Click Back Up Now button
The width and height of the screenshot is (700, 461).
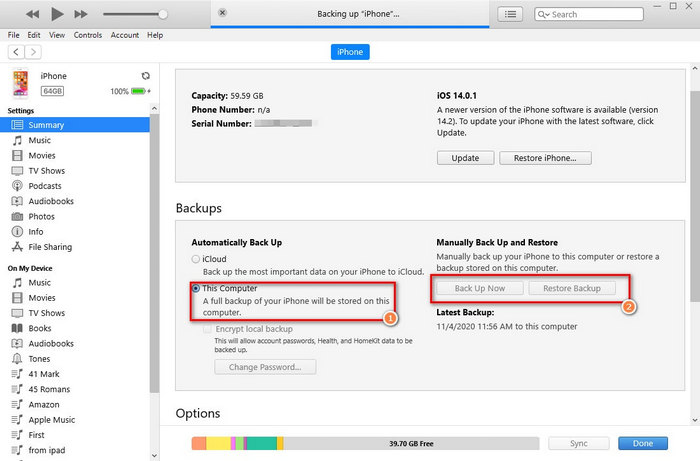coord(480,288)
